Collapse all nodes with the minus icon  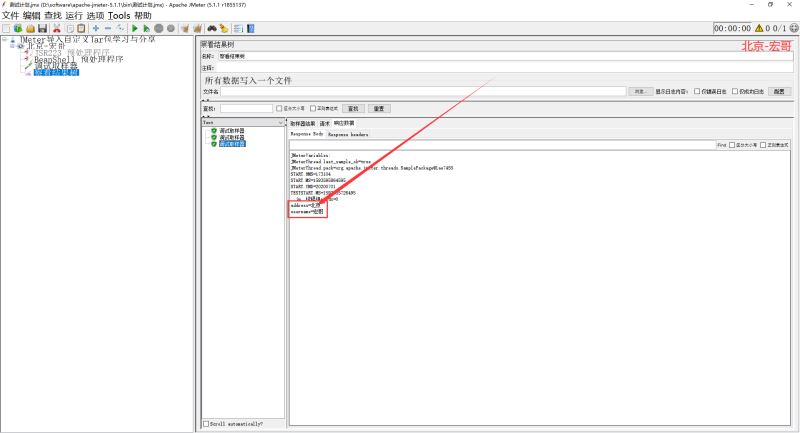[x=108, y=29]
